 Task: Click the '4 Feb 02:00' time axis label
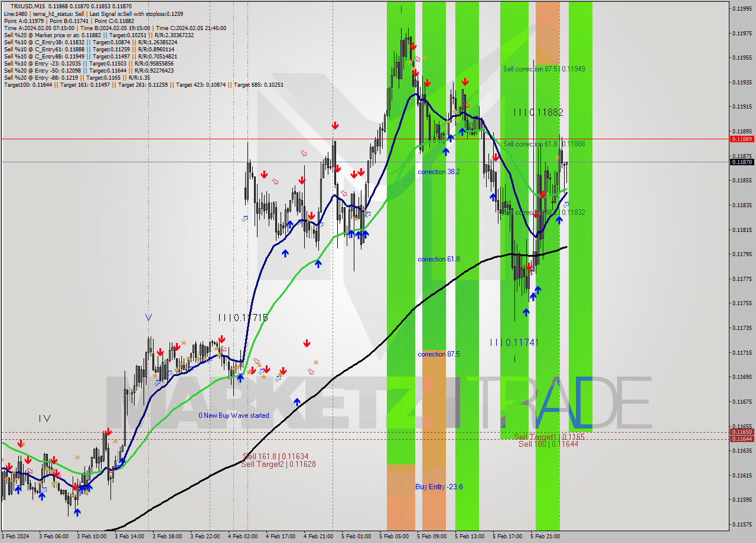243,537
